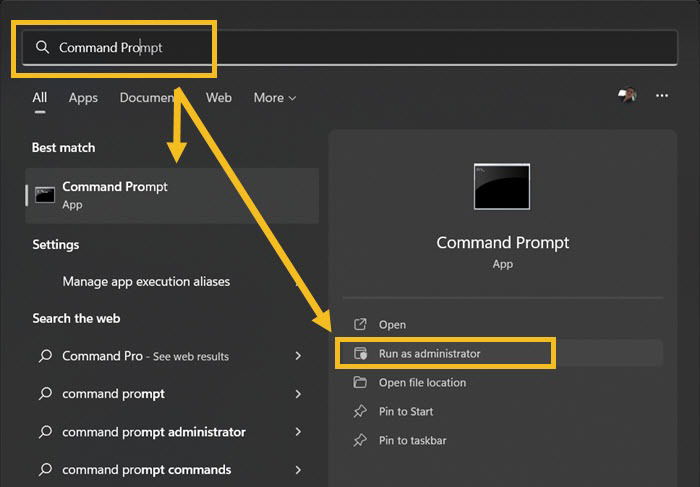Open Manage app execution aliases setting
700x487 pixels.
pos(146,282)
